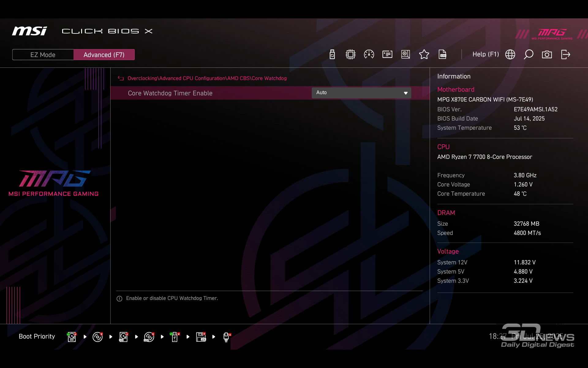Open the board settings gear icon
The height and width of the screenshot is (368, 588).
(405, 55)
